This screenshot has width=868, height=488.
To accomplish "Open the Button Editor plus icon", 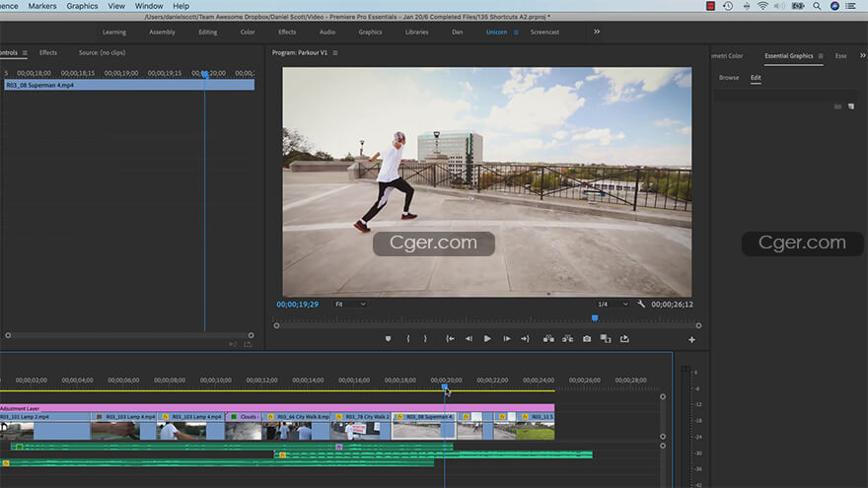I will pos(691,340).
